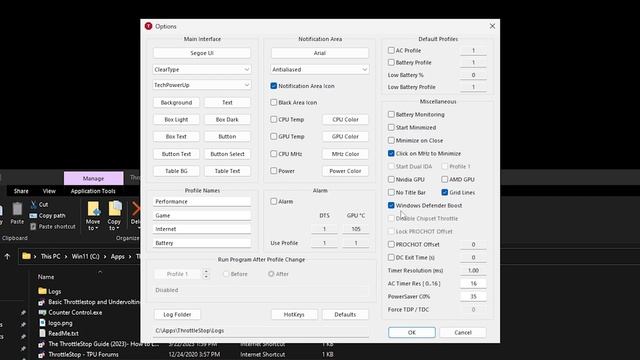Click Arial font button
This screenshot has width=640, height=360.
tap(320, 53)
